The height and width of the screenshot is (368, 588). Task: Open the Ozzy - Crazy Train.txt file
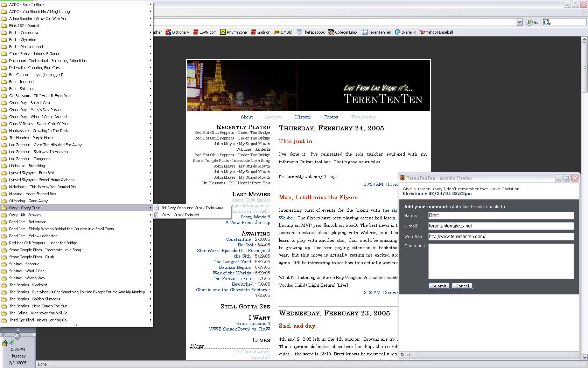point(192,215)
